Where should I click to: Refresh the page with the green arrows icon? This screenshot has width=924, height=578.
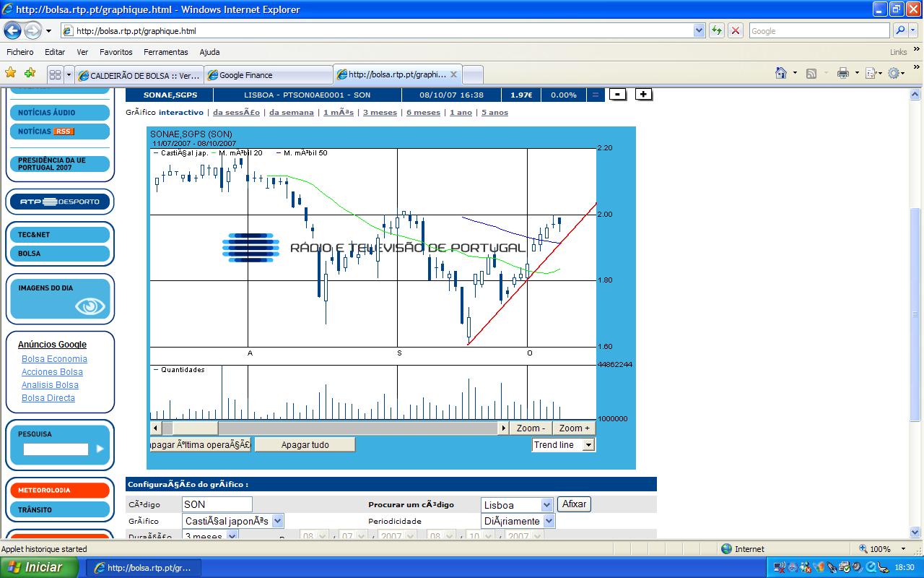716,30
